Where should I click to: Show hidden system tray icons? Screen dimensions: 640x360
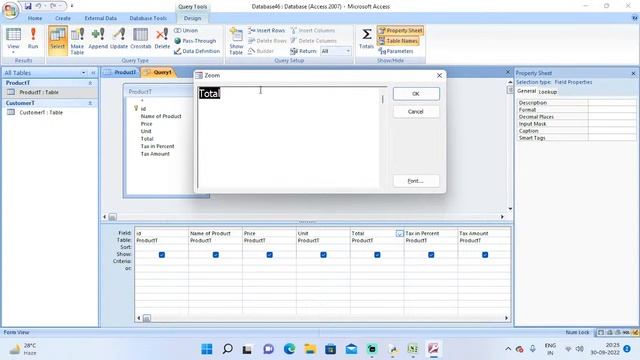[508, 349]
